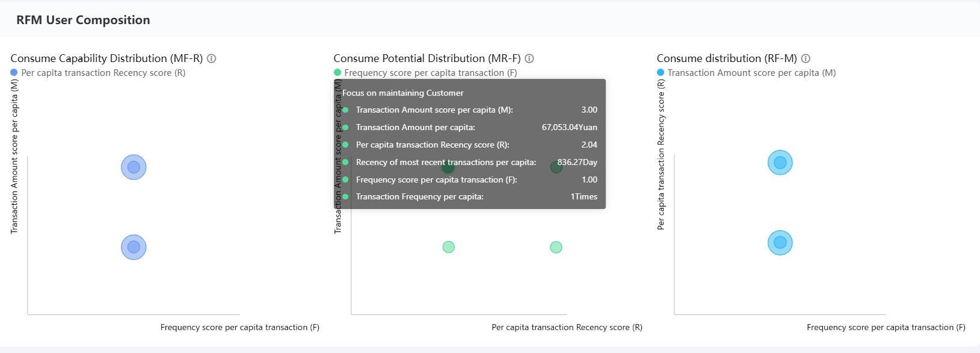Select upper-right darkened point in Consume Potential chart
This screenshot has height=353, width=980.
pyautogui.click(x=556, y=167)
